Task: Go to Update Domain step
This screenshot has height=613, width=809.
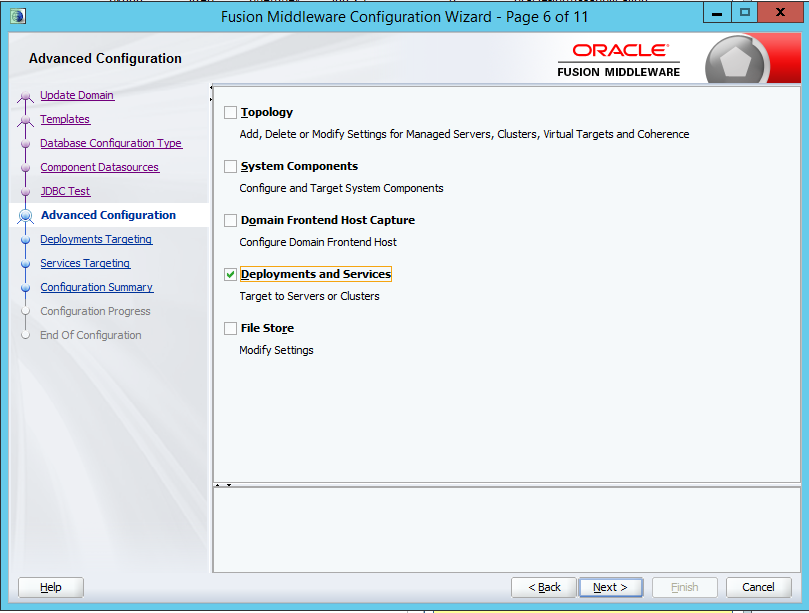Action: 77,95
